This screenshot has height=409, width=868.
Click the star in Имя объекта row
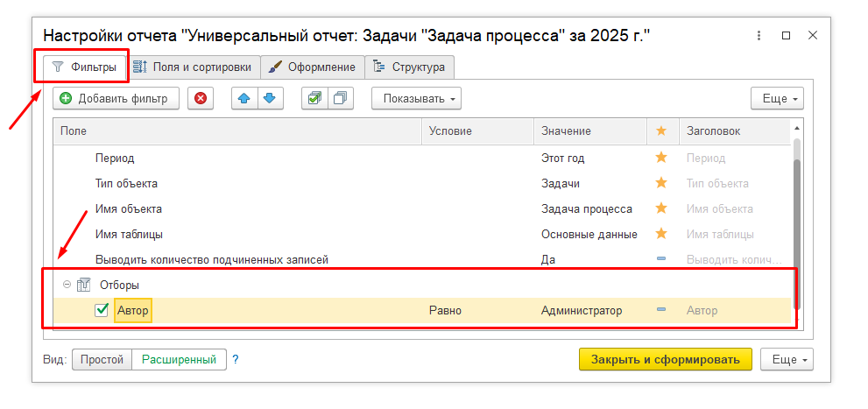coord(661,208)
